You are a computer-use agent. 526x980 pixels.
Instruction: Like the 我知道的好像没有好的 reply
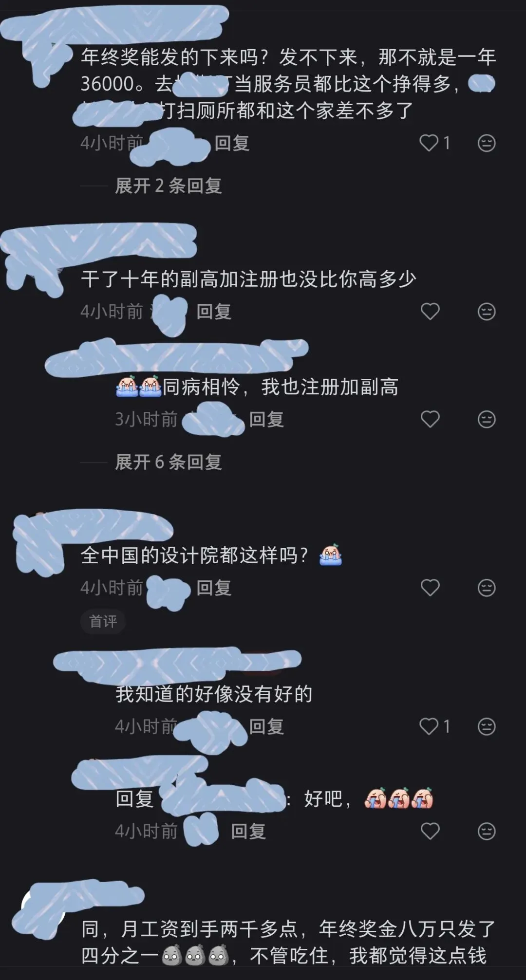430,726
